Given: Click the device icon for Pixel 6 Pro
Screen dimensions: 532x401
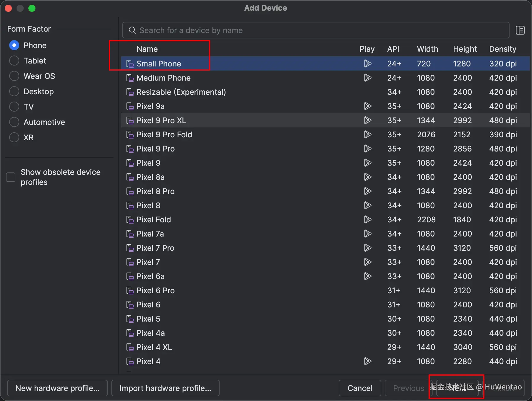Looking at the screenshot, I should (x=130, y=291).
